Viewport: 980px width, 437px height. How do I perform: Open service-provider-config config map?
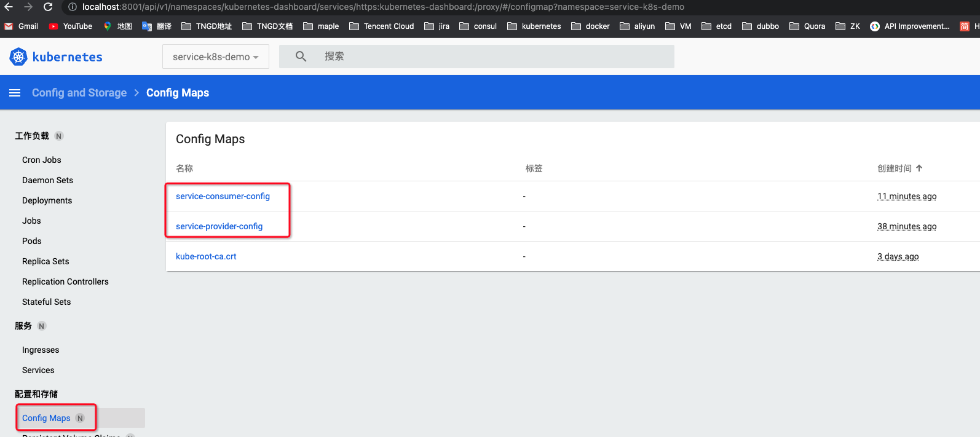coord(219,226)
